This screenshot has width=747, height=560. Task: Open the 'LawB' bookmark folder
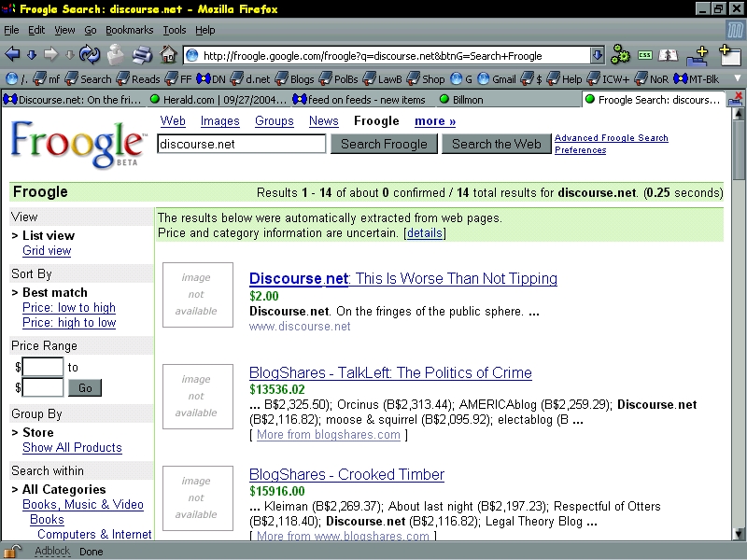pos(382,79)
